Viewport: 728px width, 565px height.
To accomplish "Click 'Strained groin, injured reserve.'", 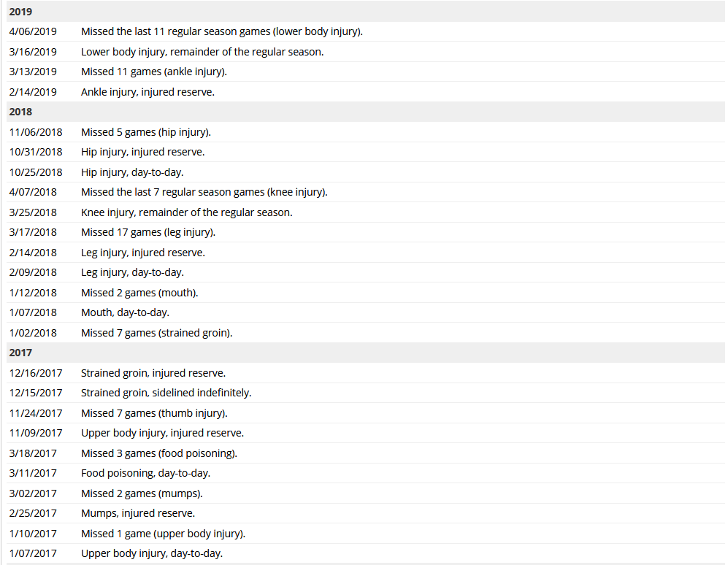I will click(153, 373).
